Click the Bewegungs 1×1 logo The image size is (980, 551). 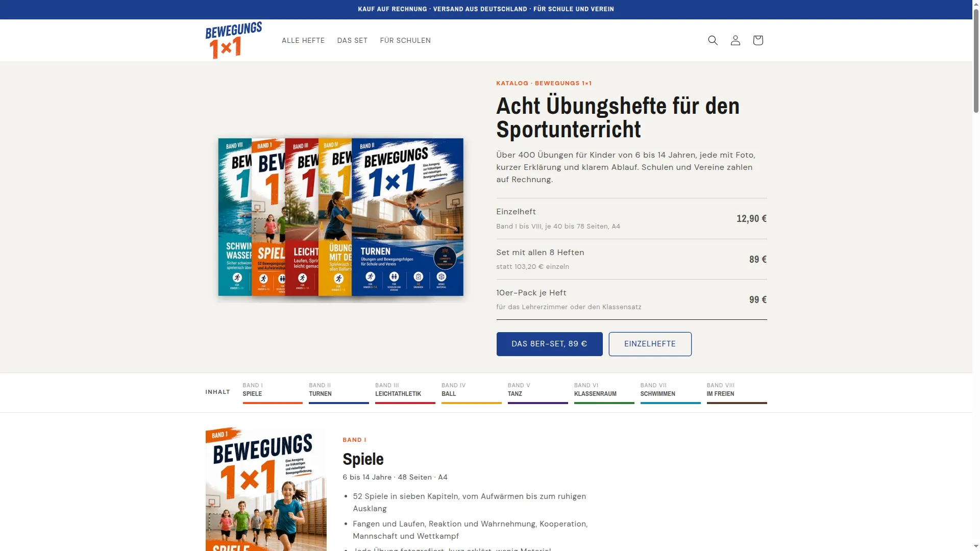click(234, 40)
